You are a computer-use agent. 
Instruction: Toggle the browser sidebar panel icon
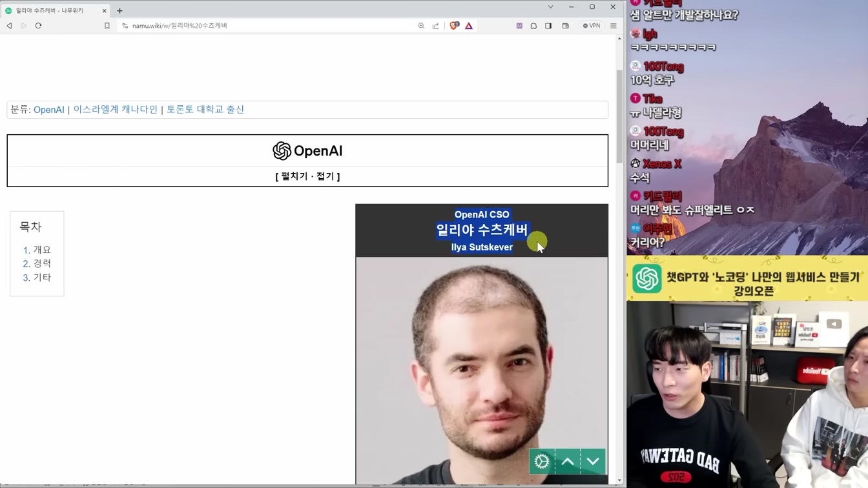tap(548, 26)
